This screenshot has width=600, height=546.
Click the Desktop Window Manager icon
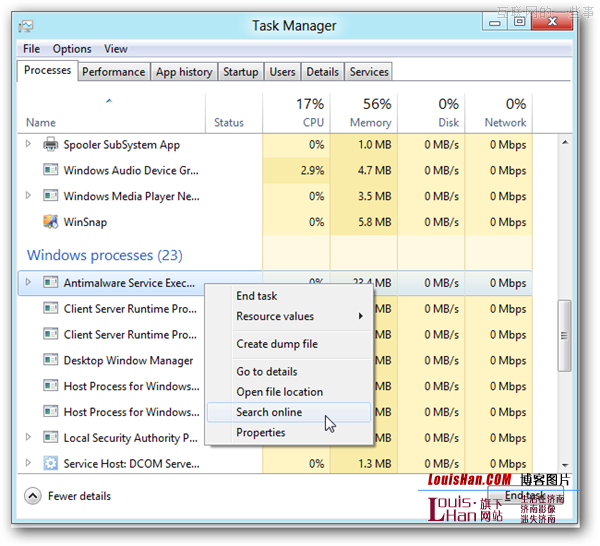point(51,360)
